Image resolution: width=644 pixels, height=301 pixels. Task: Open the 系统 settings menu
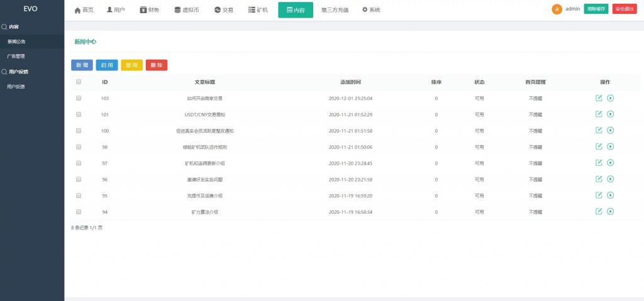(371, 10)
